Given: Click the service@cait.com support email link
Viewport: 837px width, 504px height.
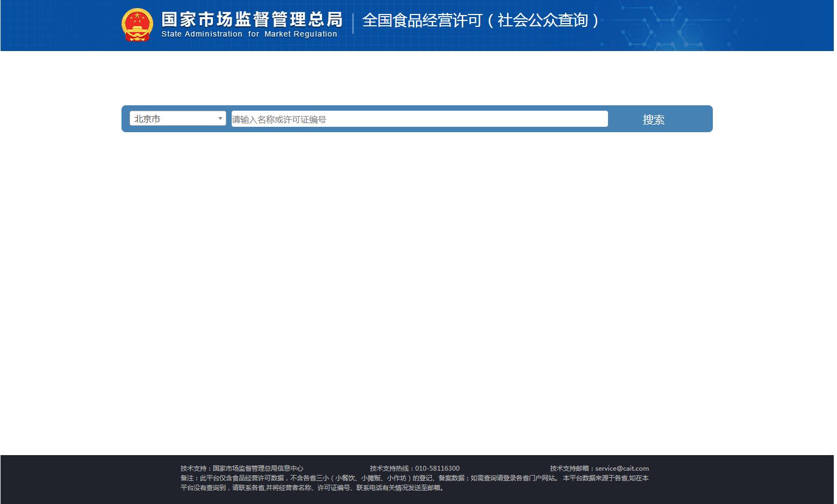Looking at the screenshot, I should click(623, 468).
